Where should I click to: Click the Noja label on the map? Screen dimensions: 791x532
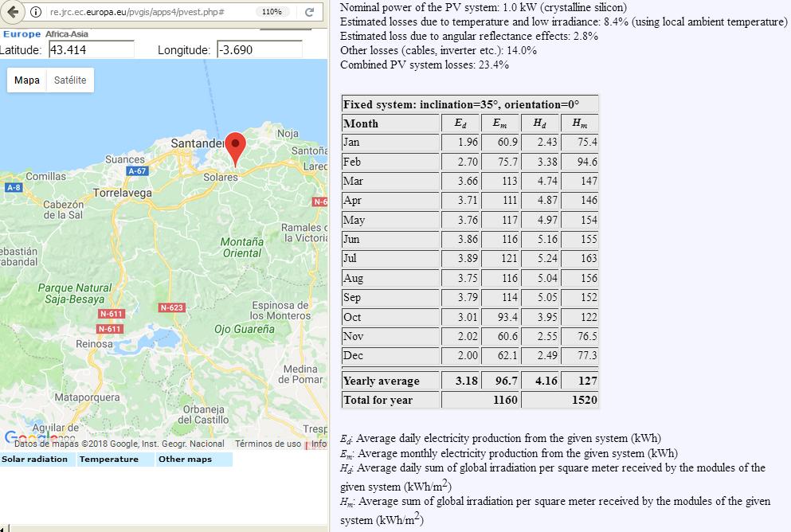click(288, 133)
